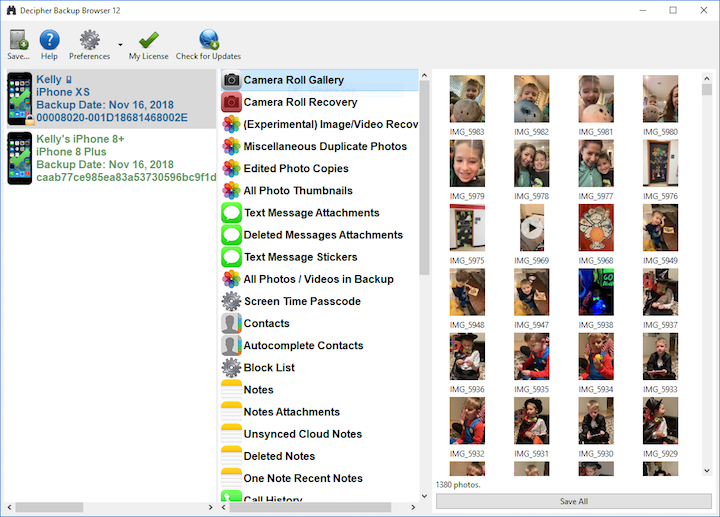The width and height of the screenshot is (720, 517).
Task: Select Deleted Messages Attachments entry
Action: pos(323,235)
